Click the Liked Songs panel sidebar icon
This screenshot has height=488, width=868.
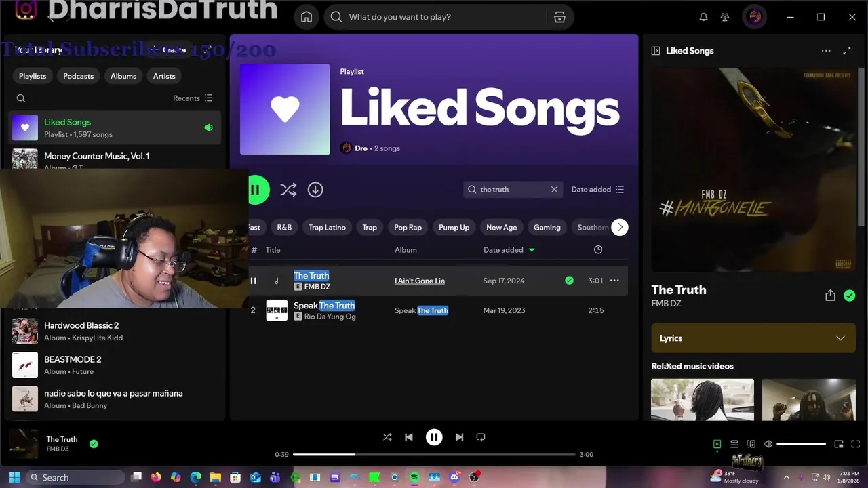pos(656,51)
